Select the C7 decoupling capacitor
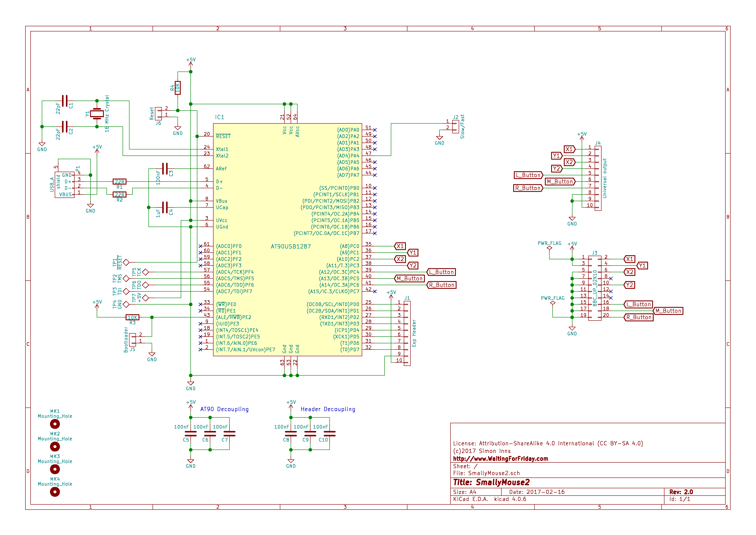 (x=229, y=434)
